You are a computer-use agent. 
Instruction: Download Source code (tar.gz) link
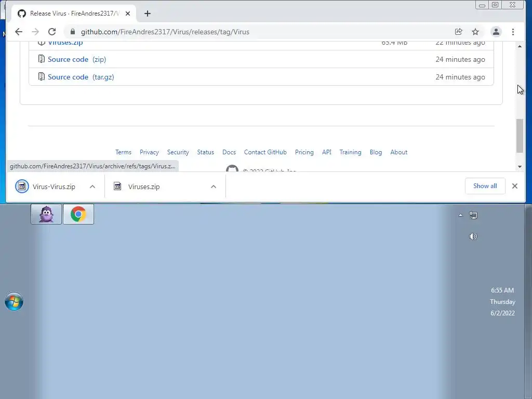point(81,77)
